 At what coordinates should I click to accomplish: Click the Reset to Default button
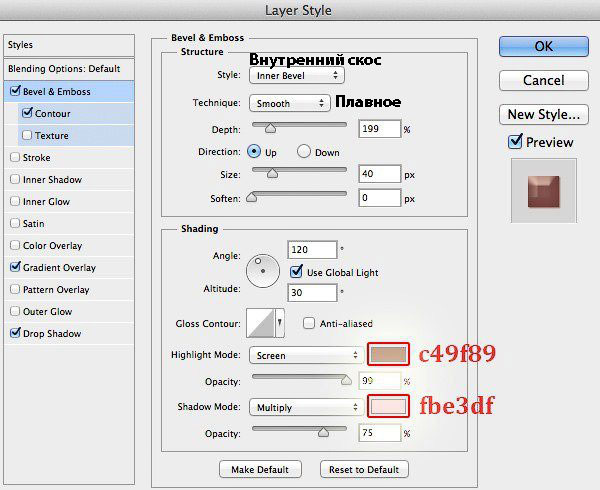(364, 469)
